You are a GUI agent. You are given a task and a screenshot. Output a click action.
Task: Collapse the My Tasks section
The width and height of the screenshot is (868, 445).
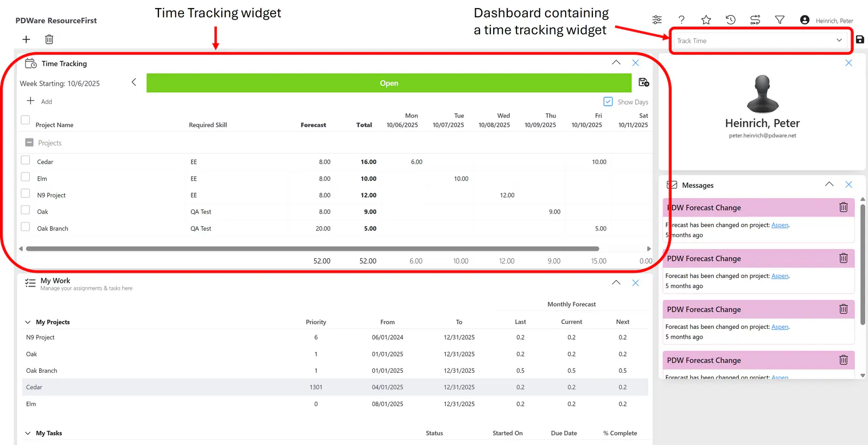28,433
